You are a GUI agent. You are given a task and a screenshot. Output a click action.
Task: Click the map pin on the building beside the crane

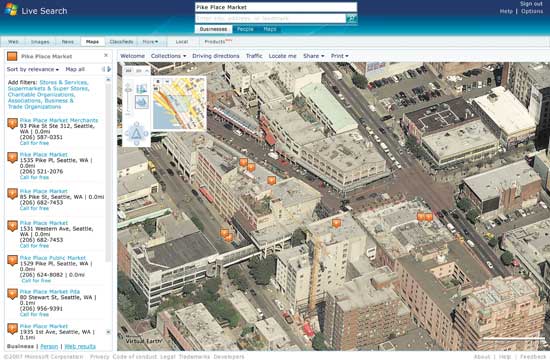pos(336,223)
